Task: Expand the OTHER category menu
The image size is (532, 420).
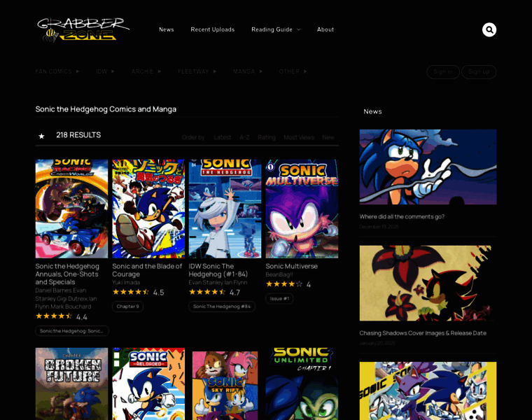Action: coord(293,71)
